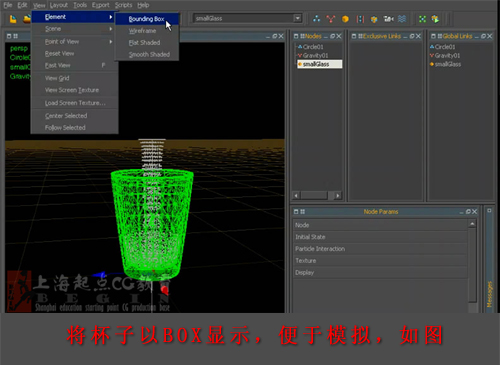Click the grid layout icon in Nodes panel header
Viewport: 500px width, 365px height.
(x=302, y=36)
